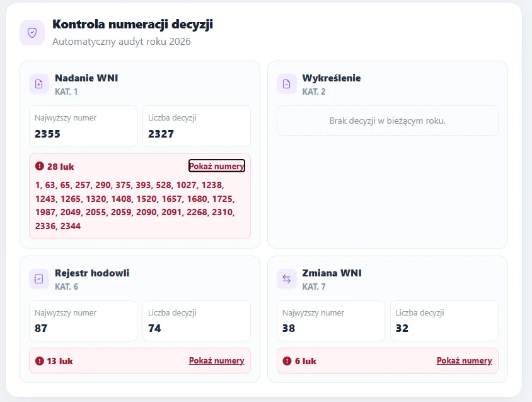Click the Kontrola numeracji decyzji heading

tap(132, 24)
